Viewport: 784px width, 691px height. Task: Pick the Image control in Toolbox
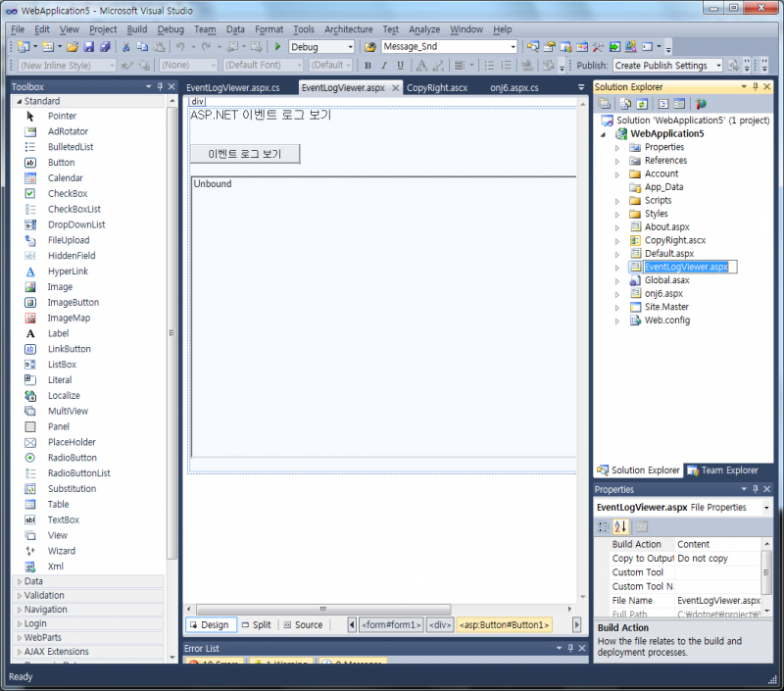60,287
